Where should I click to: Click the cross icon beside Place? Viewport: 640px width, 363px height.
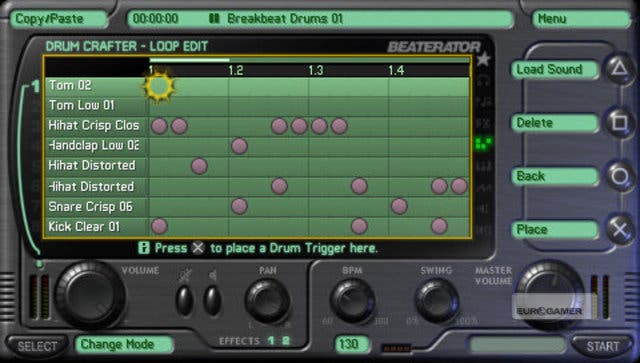(620, 229)
